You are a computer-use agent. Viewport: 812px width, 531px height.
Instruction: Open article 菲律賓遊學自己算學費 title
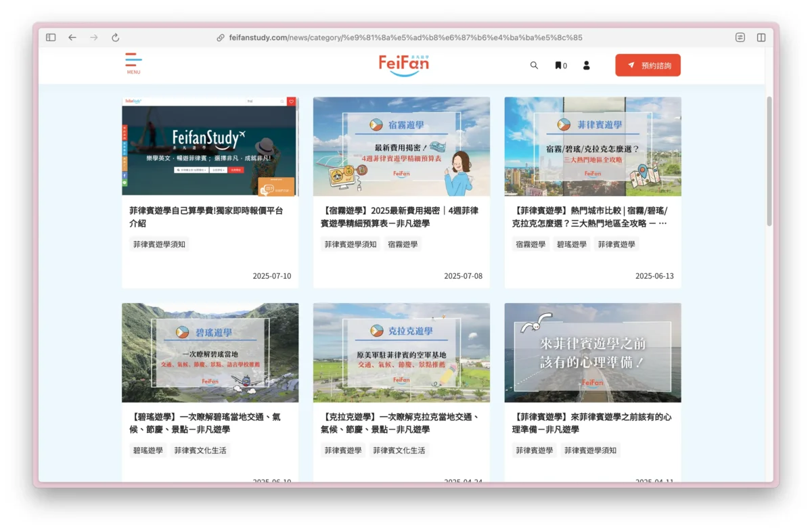click(206, 216)
